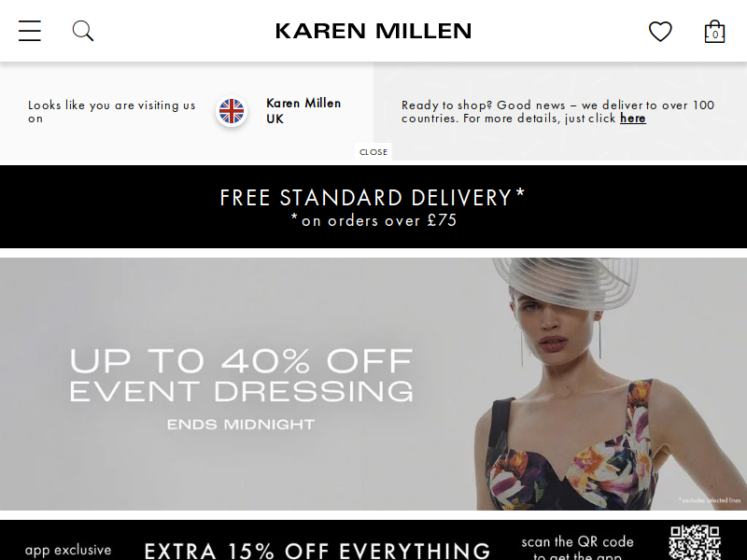The image size is (747, 560).
Task: Click 'on orders over £75' text
Action: 374,220
